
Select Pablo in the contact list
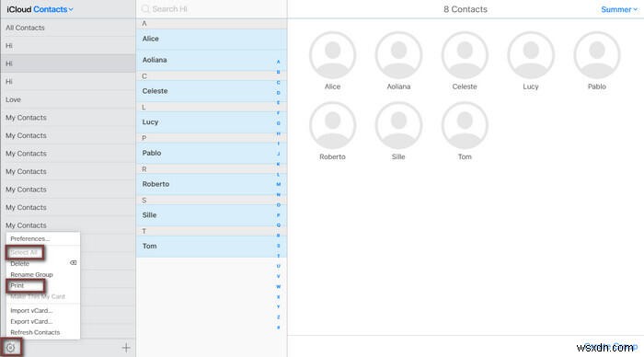212,154
